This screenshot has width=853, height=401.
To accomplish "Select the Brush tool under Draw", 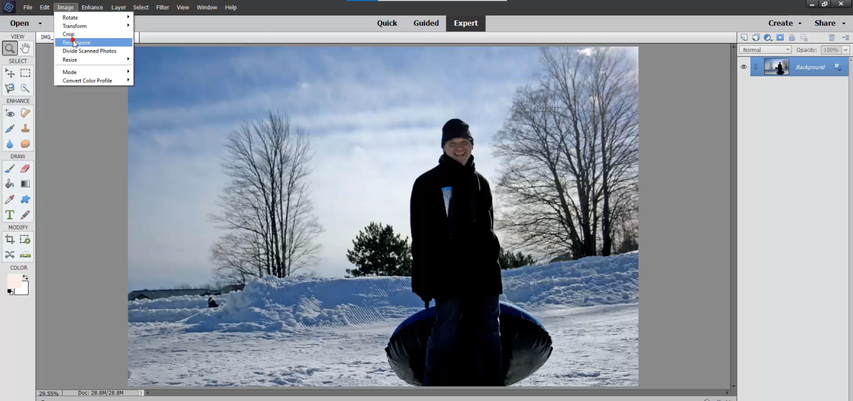I will pos(9,169).
